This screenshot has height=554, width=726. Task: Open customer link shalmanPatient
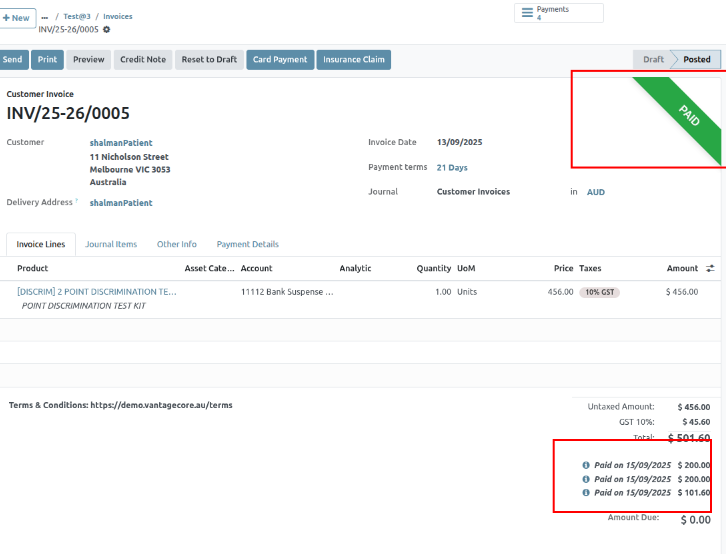(121, 143)
